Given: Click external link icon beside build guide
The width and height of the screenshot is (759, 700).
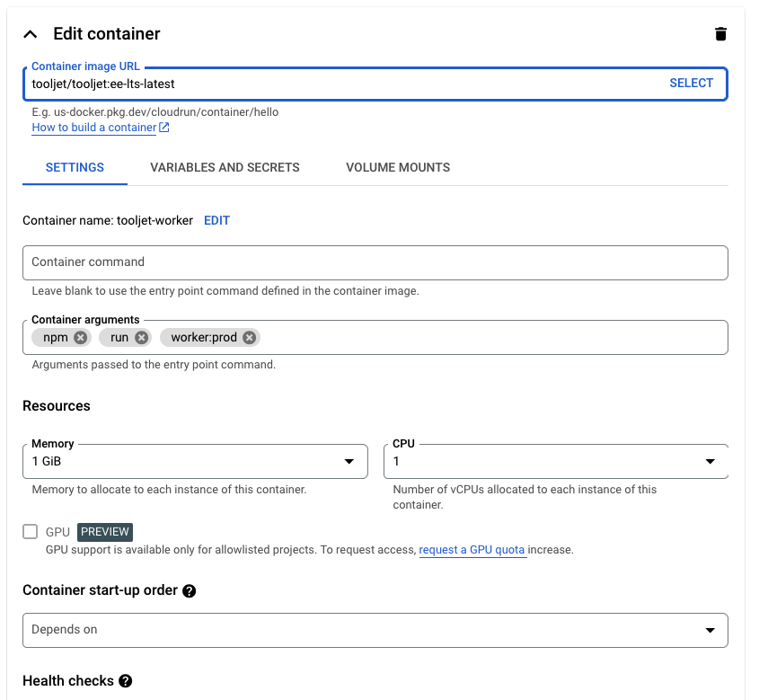Looking at the screenshot, I should click(164, 128).
